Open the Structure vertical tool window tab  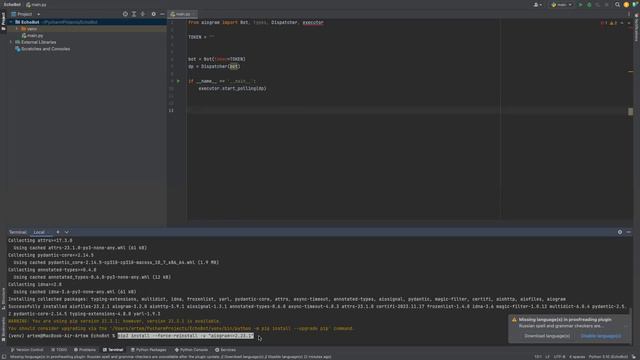coord(3,298)
